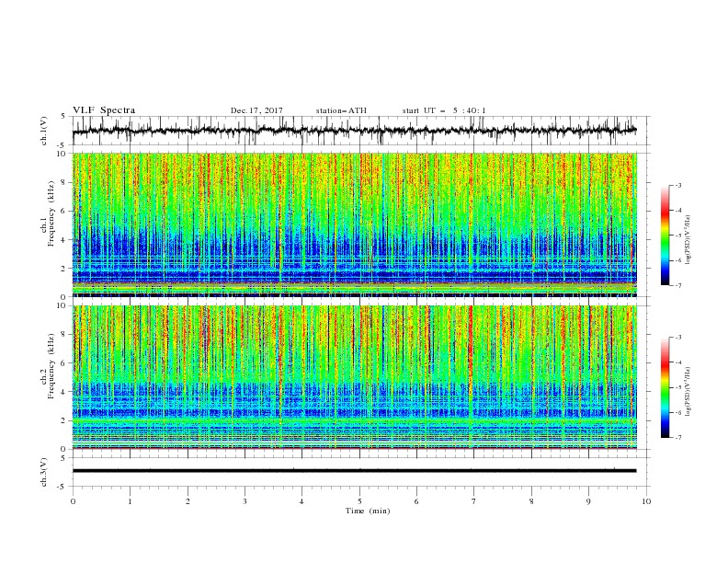Click time axis tick label "7"
Image resolution: width=728 pixels, height=563 pixels.
pos(473,501)
